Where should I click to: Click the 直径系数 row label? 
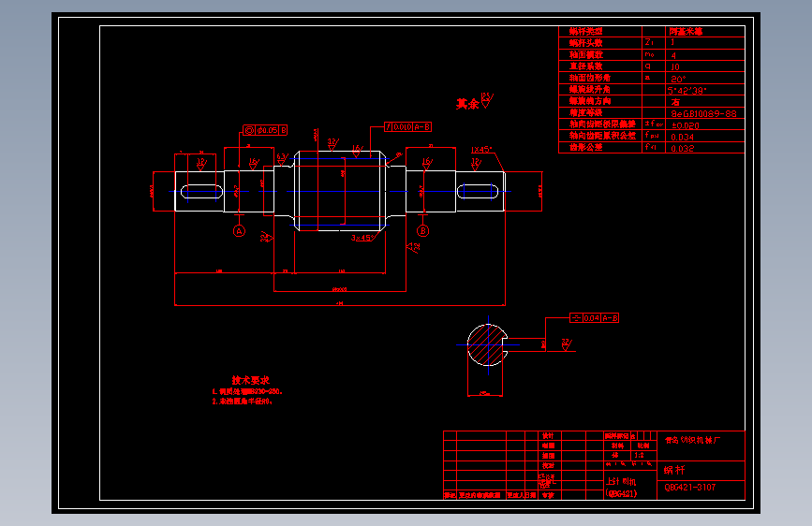[585, 66]
